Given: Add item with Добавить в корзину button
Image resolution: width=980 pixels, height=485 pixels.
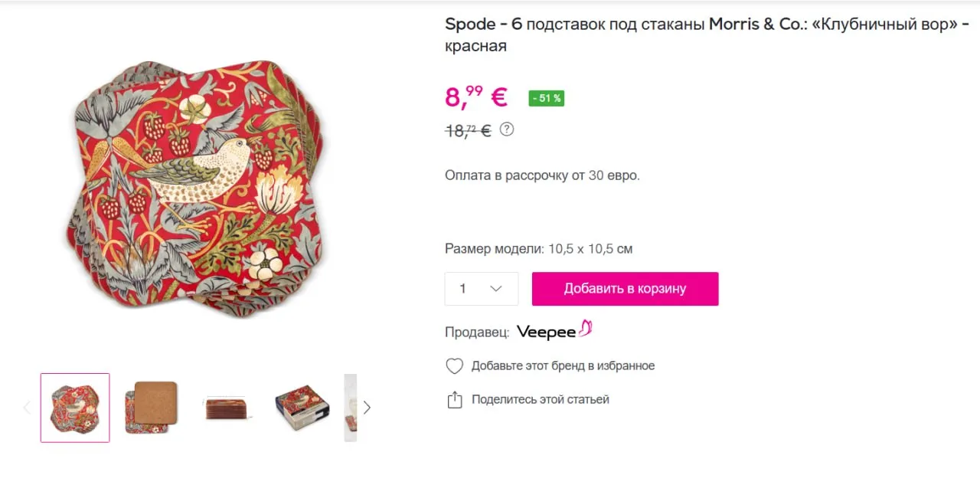Looking at the screenshot, I should (x=626, y=289).
